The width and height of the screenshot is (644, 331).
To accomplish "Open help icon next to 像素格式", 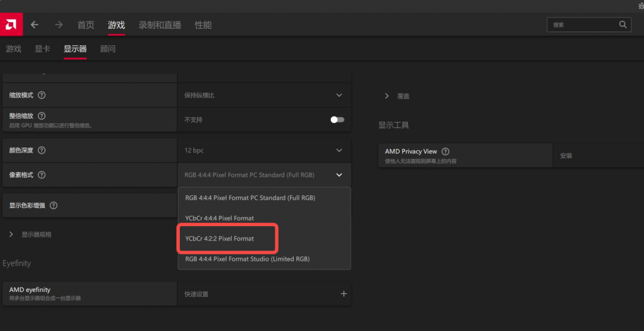I will (x=42, y=175).
